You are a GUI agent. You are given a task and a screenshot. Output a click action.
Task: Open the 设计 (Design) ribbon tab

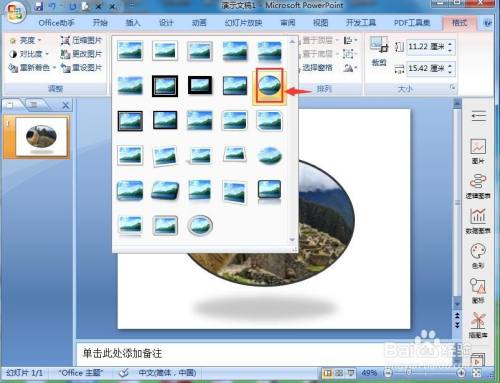pos(166,23)
